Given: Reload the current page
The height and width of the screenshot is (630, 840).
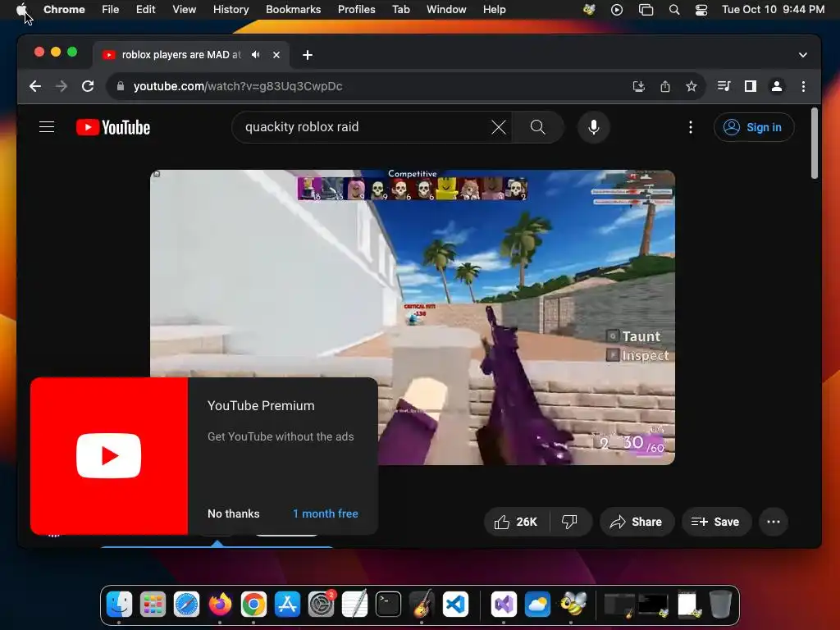Looking at the screenshot, I should pos(88,86).
